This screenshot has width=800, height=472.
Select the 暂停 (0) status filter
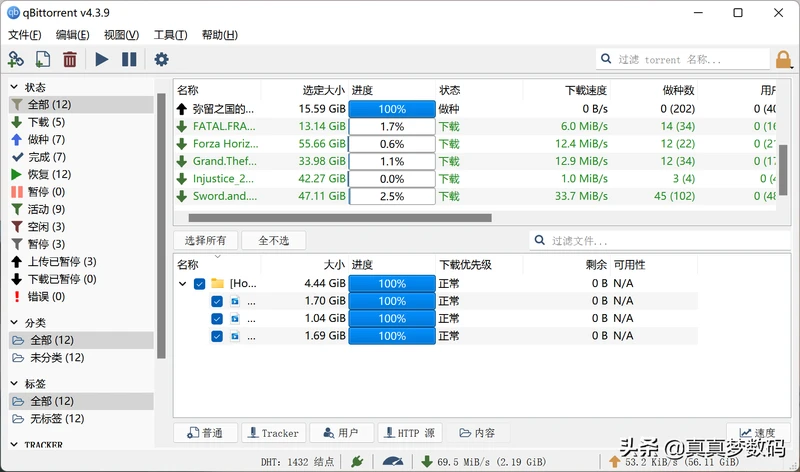81,191
